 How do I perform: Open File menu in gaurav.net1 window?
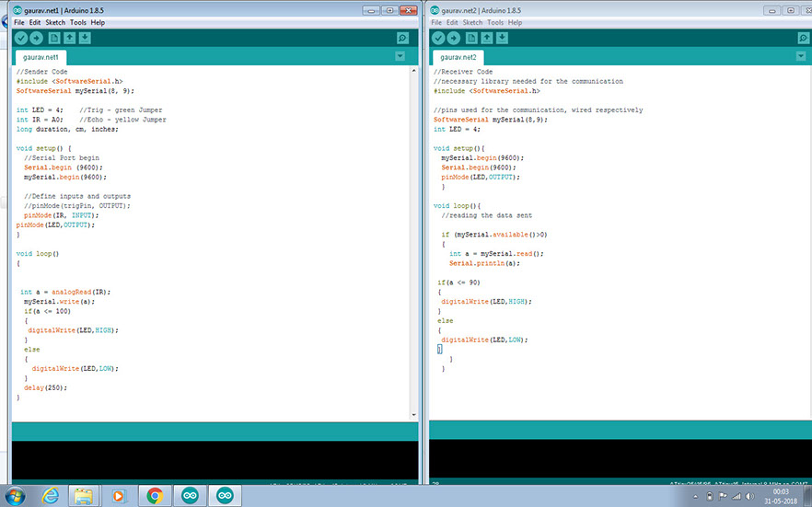point(19,22)
